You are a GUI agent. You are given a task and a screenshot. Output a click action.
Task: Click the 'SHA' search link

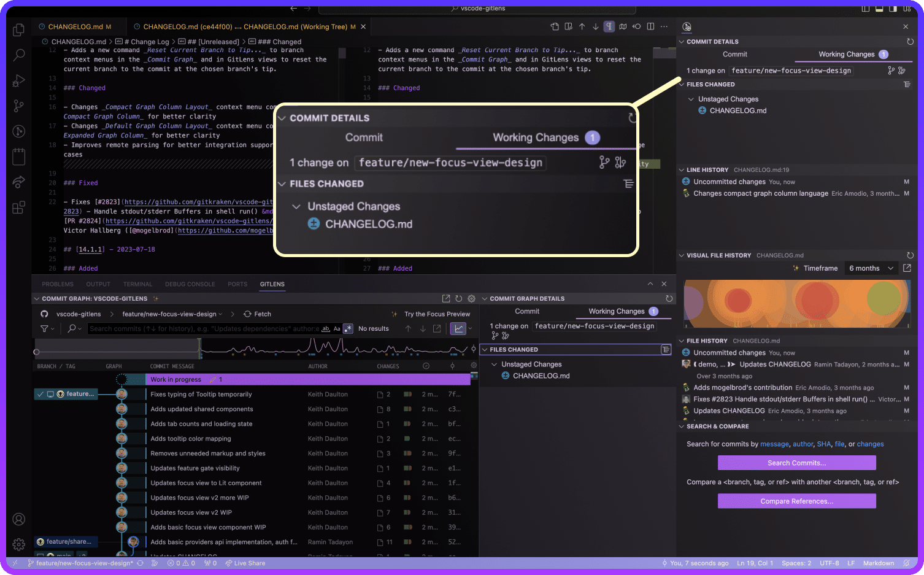[x=824, y=444]
